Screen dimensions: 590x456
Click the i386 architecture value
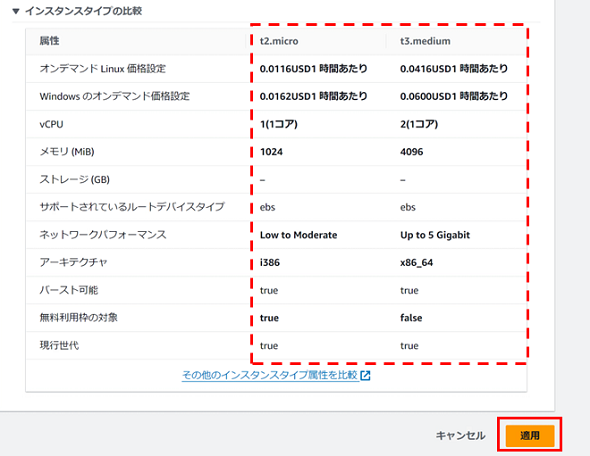pyautogui.click(x=270, y=262)
